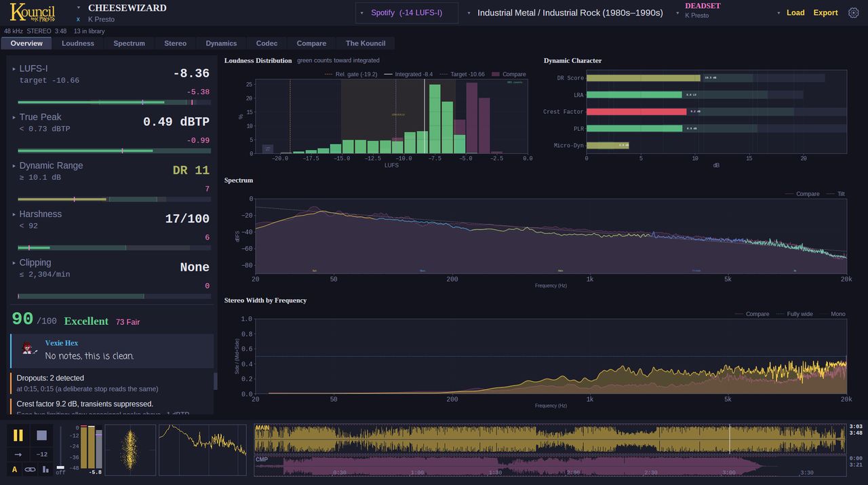The width and height of the screenshot is (868, 485).
Task: Click the 90 overall score
Action: tap(22, 319)
